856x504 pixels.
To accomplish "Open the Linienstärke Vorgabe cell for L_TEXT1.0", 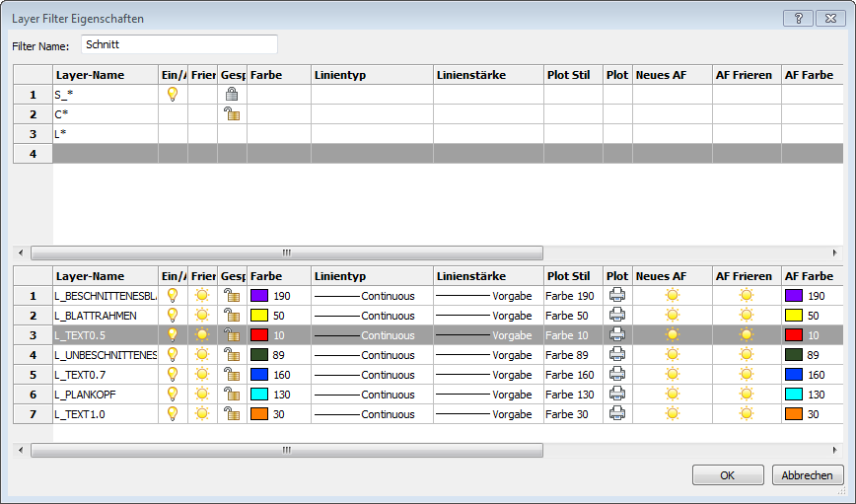I will coord(488,414).
